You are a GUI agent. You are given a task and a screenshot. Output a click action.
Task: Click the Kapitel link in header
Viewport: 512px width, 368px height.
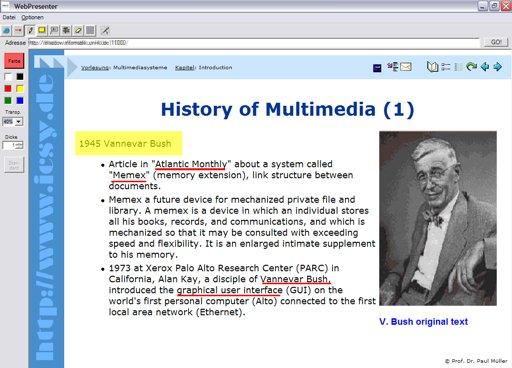point(185,68)
